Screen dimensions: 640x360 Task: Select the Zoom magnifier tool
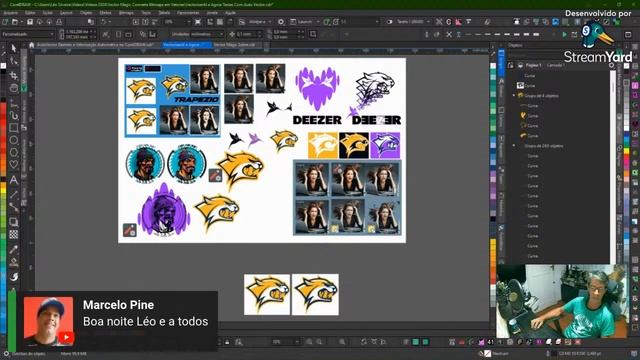click(13, 88)
